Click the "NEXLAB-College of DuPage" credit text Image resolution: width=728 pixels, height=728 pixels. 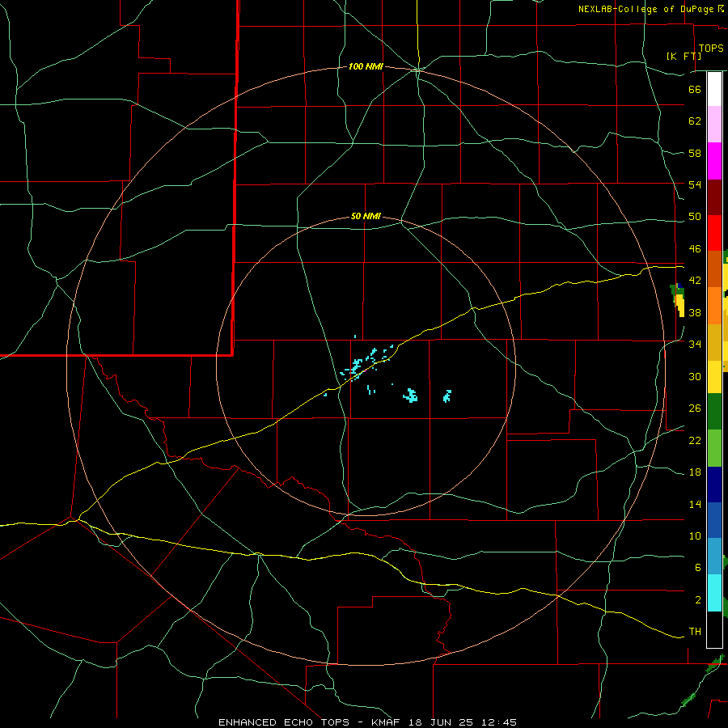(645, 9)
